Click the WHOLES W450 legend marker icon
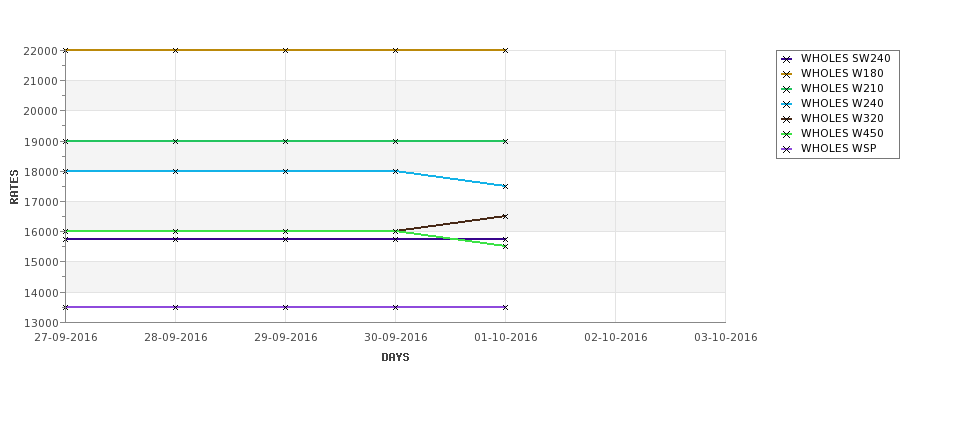The image size is (975, 429). [x=786, y=134]
